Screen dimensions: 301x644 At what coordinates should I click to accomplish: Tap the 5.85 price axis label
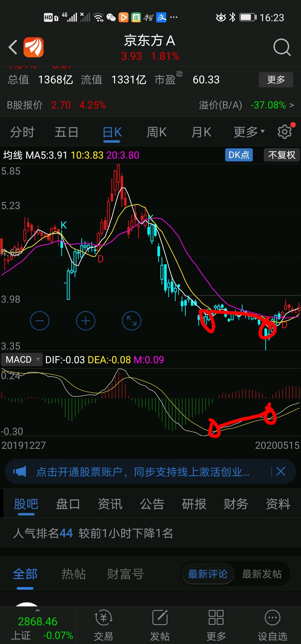(11, 171)
